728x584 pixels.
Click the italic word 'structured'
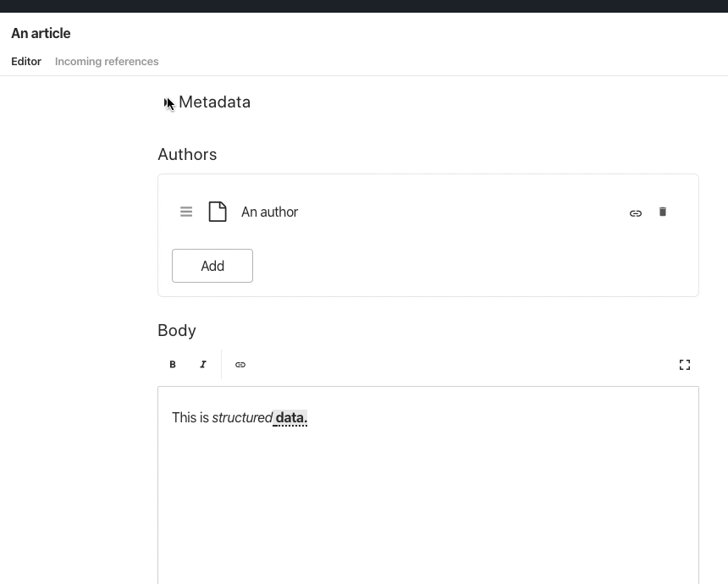click(x=243, y=417)
